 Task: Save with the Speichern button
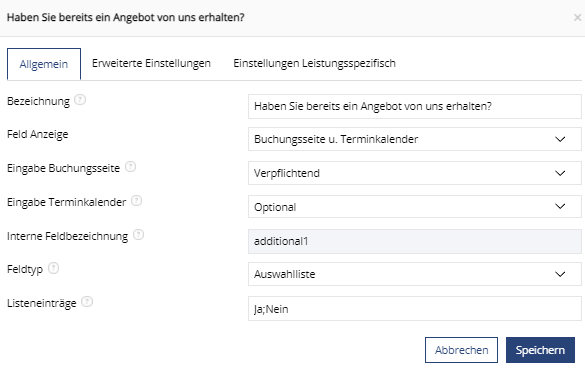coord(540,350)
